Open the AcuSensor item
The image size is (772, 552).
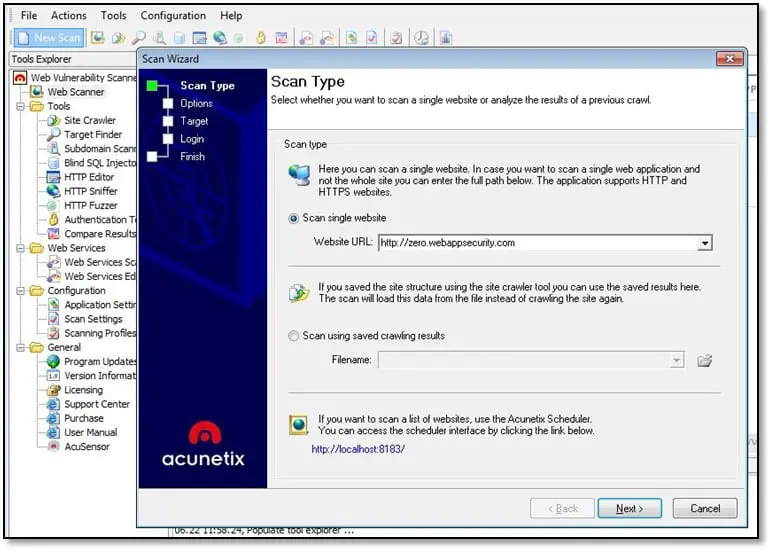click(x=86, y=446)
